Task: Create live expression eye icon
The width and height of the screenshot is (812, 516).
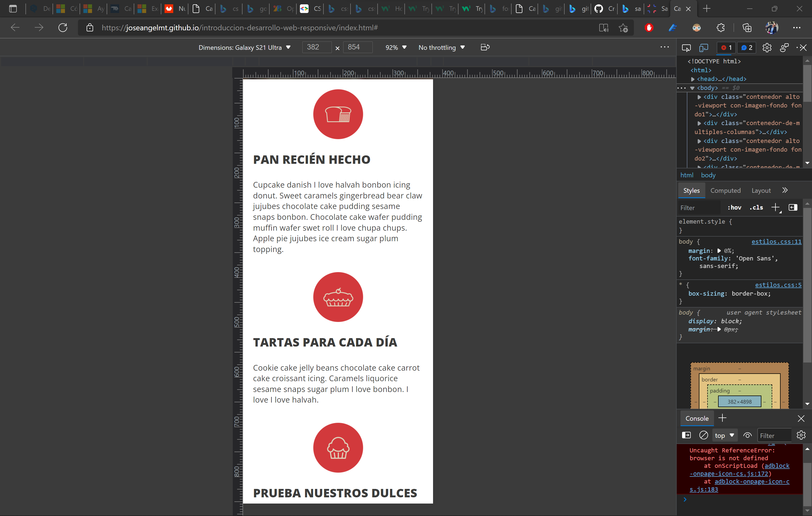Action: [747, 435]
